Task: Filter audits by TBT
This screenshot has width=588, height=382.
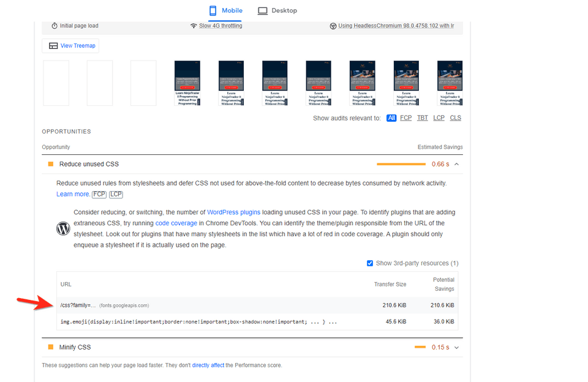Action: pyautogui.click(x=422, y=118)
